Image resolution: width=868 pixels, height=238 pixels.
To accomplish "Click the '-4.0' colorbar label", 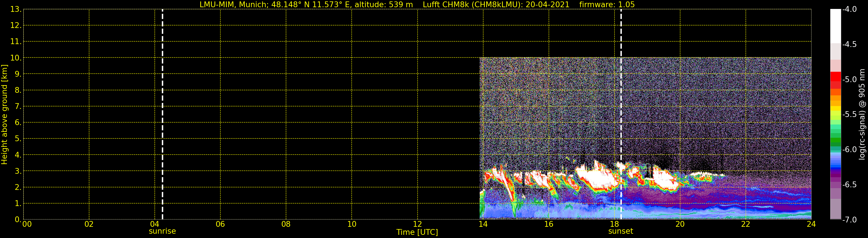I will [850, 9].
